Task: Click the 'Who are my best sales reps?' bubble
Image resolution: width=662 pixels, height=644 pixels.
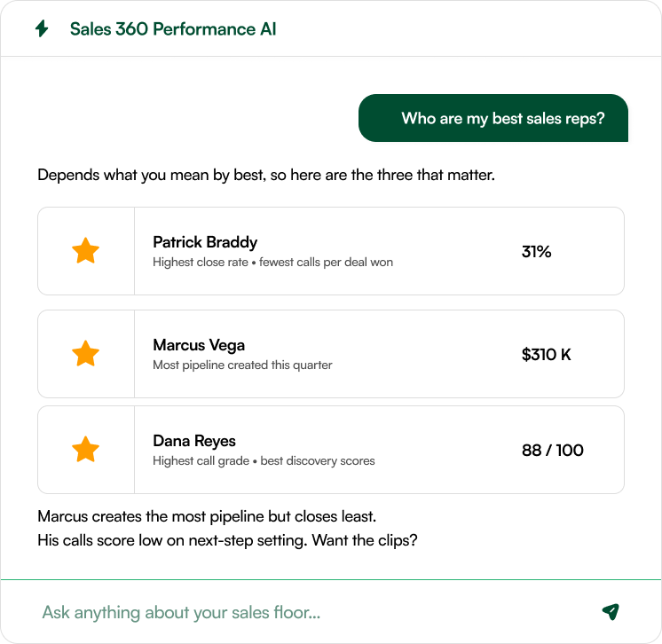Action: [x=493, y=118]
